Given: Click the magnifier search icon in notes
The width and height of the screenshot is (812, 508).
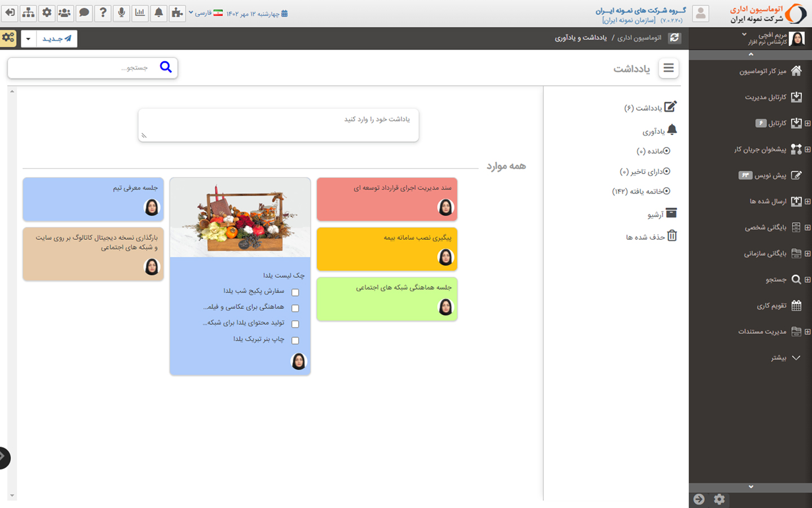Looking at the screenshot, I should (x=165, y=67).
